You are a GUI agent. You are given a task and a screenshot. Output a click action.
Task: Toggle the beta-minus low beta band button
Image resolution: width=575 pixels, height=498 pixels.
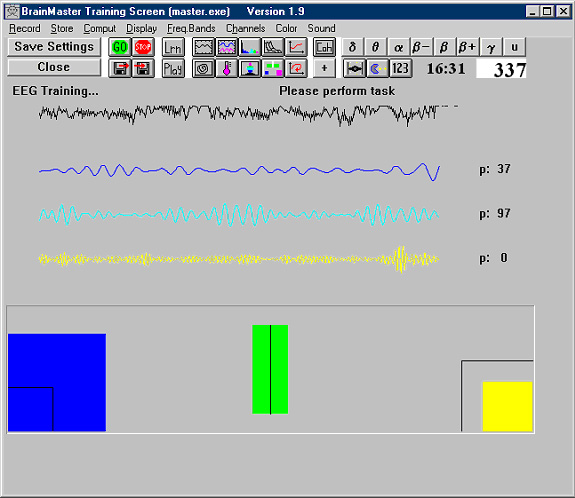[421, 47]
